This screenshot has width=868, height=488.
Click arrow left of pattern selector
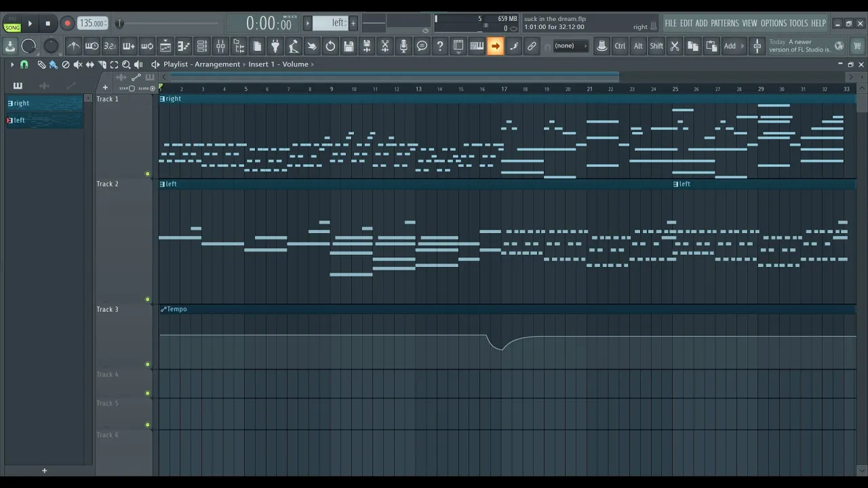point(307,23)
